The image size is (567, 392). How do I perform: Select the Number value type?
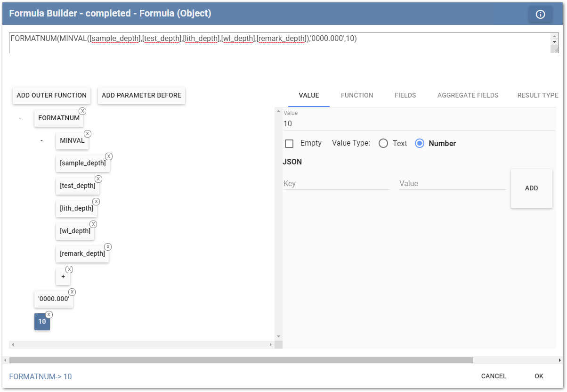(420, 143)
